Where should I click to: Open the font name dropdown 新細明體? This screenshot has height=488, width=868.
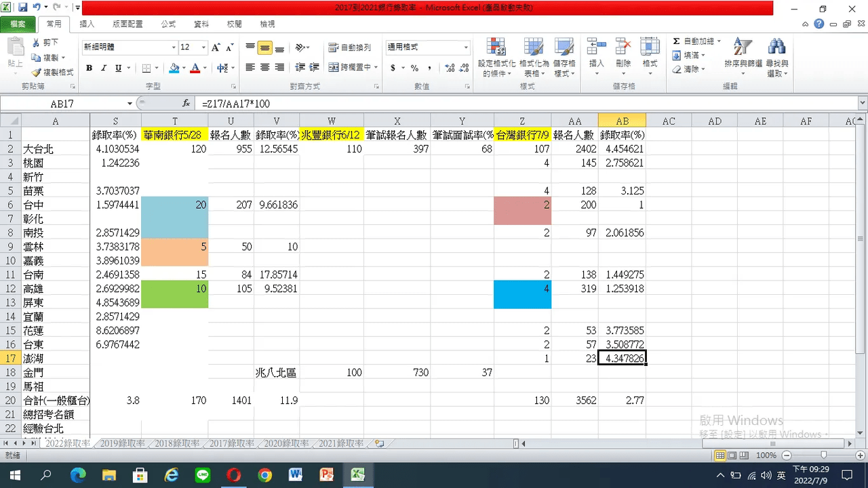click(x=174, y=47)
